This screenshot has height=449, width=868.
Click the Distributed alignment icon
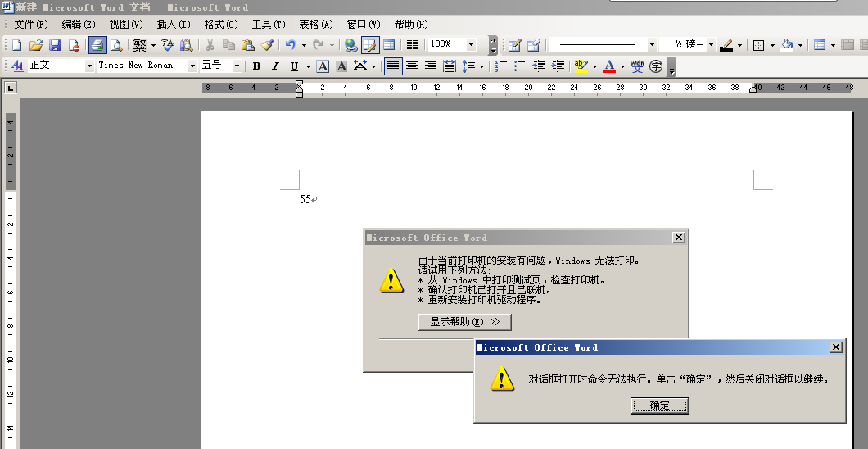(x=450, y=66)
